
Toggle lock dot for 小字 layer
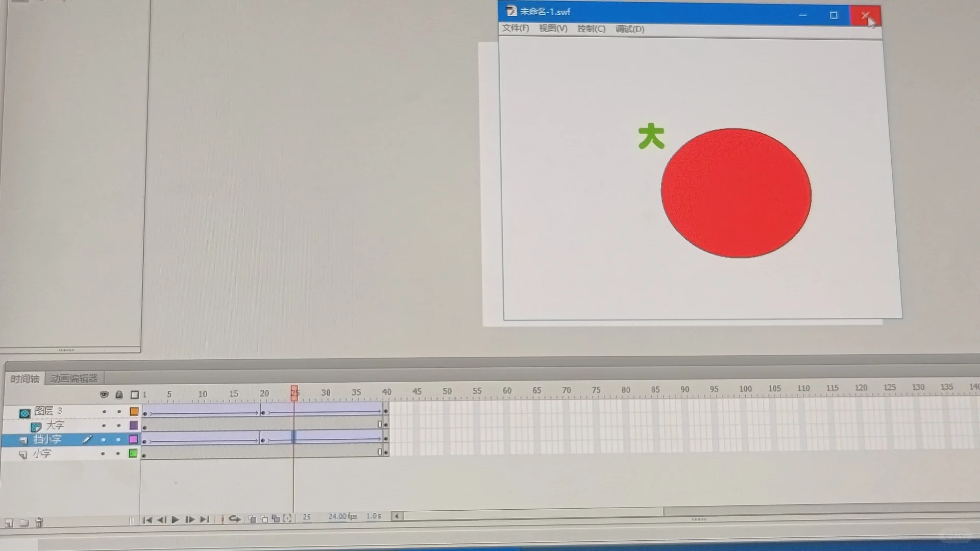118,454
